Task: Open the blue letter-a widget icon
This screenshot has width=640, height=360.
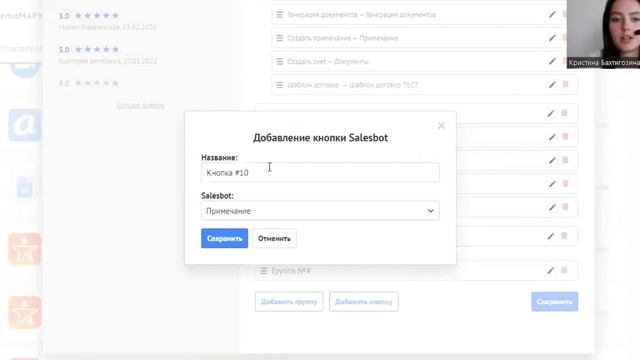Action: pyautogui.click(x=25, y=125)
